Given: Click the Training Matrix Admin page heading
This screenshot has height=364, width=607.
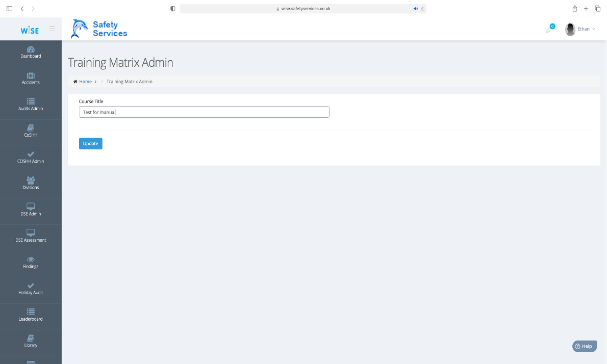Looking at the screenshot, I should (120, 63).
